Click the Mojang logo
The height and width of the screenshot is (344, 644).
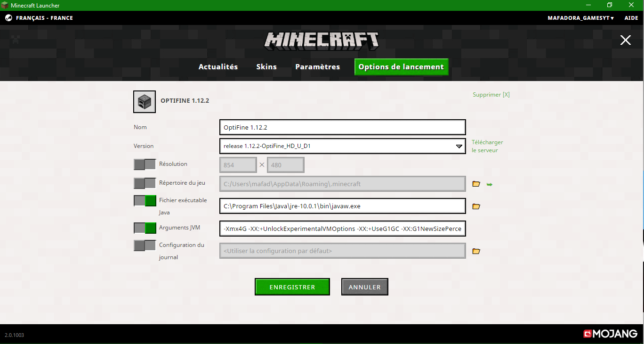611,334
